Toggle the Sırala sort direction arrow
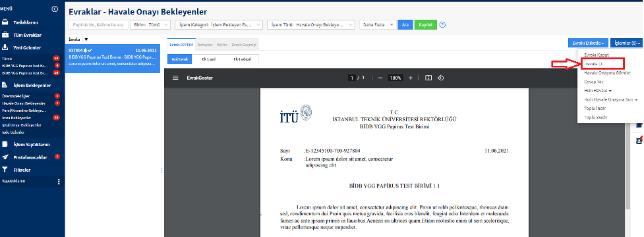The height and width of the screenshot is (237, 644). [x=86, y=39]
